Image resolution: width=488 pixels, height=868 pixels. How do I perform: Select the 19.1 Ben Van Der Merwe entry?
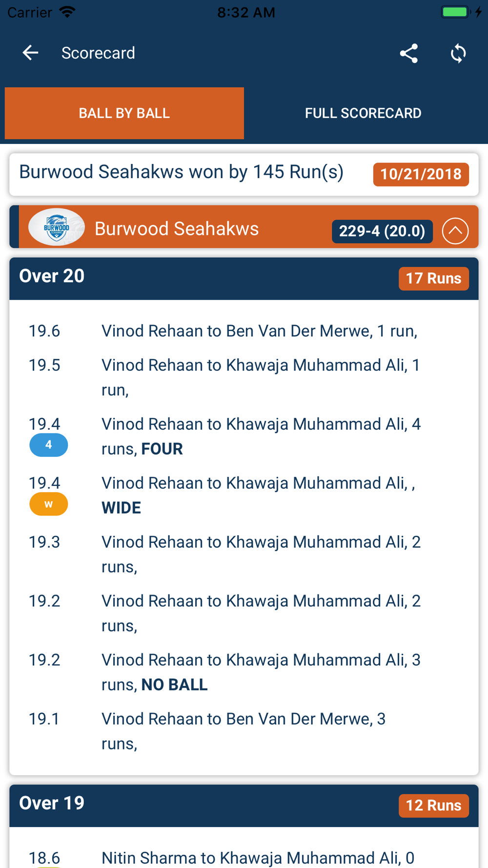[x=244, y=731]
